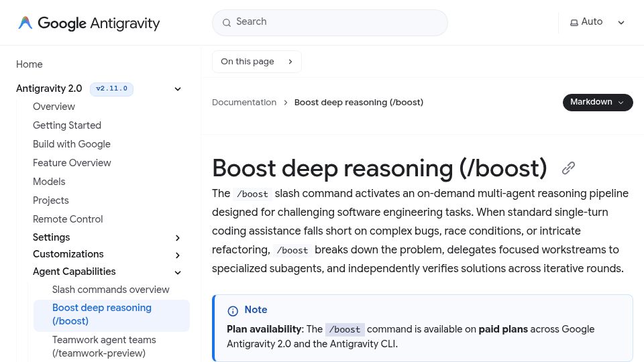
Task: Collapse the Antigravity 2.0 section chevron
Action: (x=178, y=89)
